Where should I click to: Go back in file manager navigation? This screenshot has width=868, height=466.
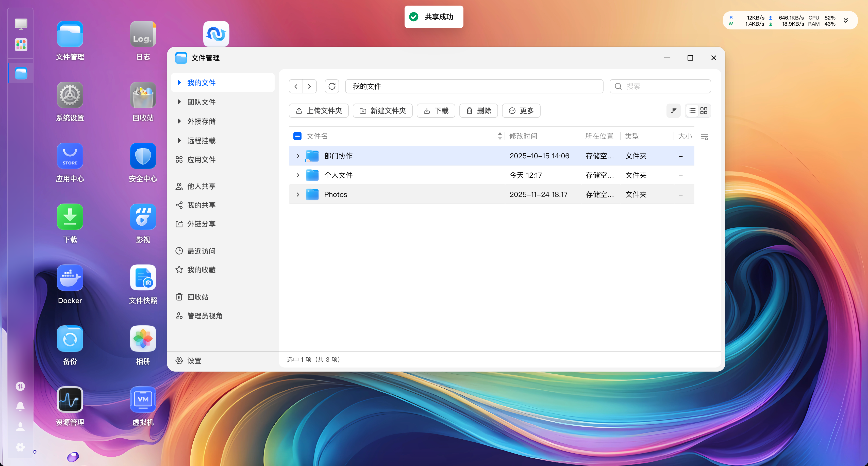pos(296,86)
